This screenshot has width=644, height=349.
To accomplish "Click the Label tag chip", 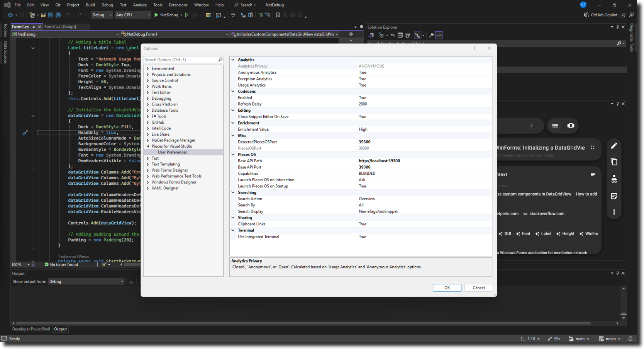I will 543,234.
